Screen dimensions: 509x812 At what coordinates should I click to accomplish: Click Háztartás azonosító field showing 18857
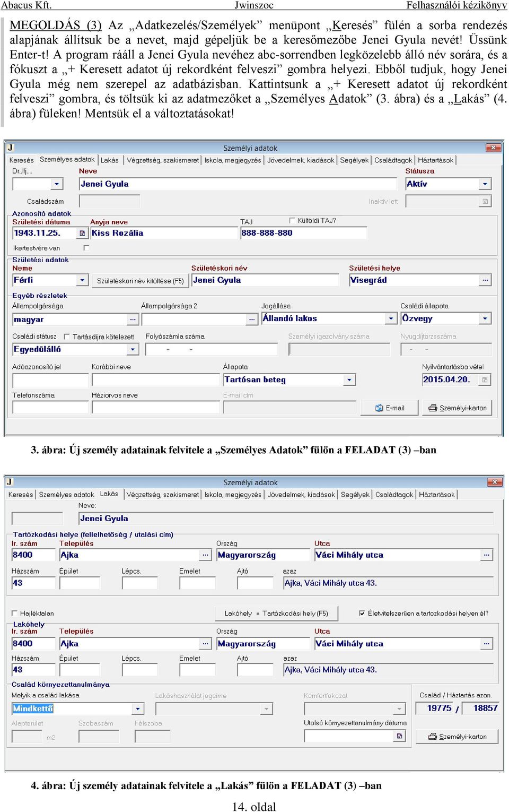pyautogui.click(x=480, y=708)
